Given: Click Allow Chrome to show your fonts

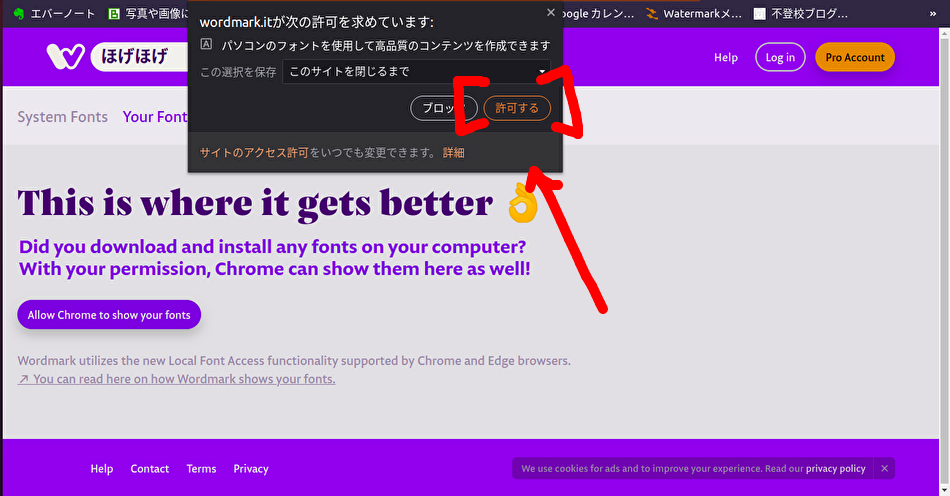Looking at the screenshot, I should click(109, 314).
